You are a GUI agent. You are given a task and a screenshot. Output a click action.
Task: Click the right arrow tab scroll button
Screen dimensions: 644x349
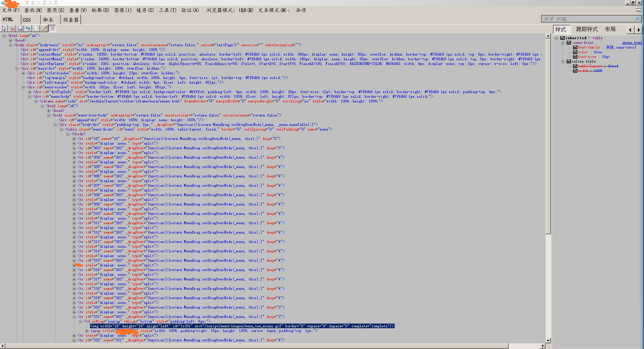639,30
